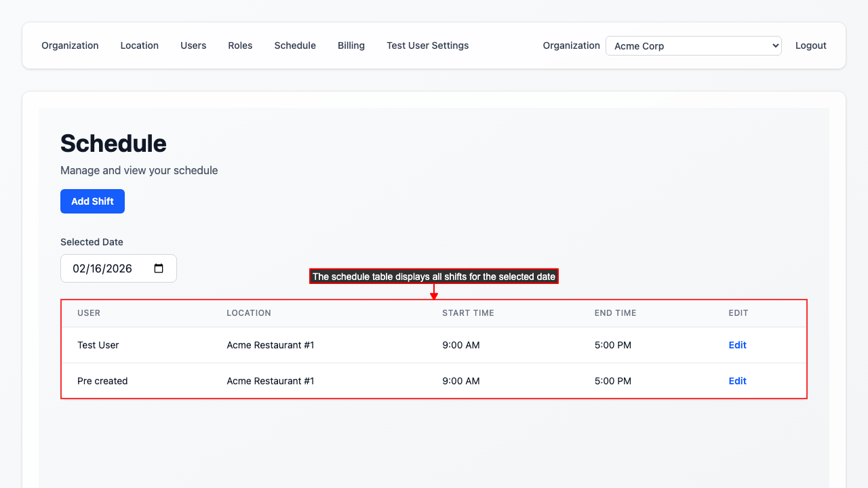This screenshot has height=488, width=868.
Task: Click the START TIME column header
Action: click(468, 313)
